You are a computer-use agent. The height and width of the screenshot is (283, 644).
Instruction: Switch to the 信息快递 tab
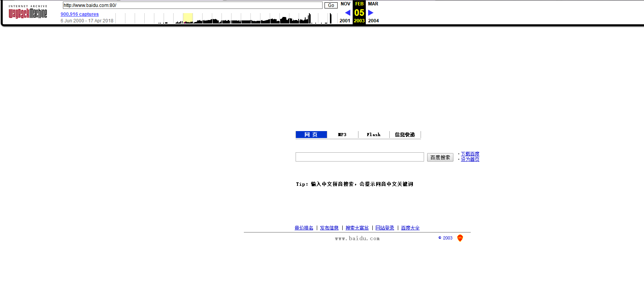click(405, 135)
